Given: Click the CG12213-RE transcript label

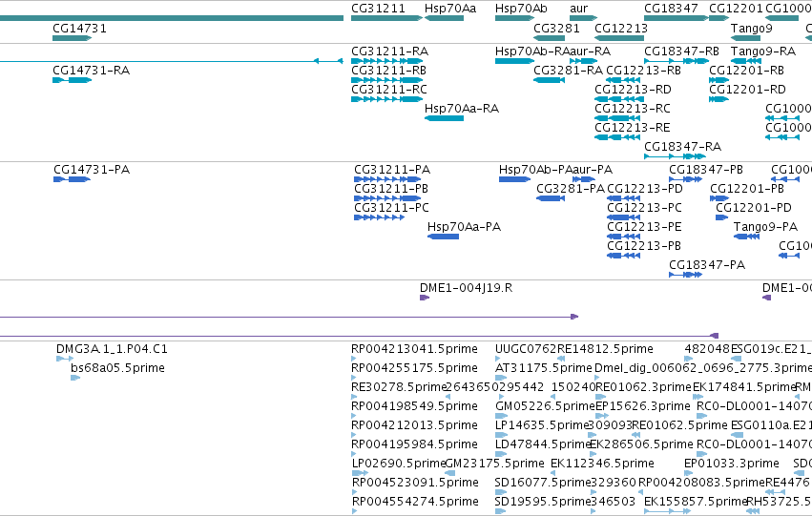Looking at the screenshot, I should 633,128.
